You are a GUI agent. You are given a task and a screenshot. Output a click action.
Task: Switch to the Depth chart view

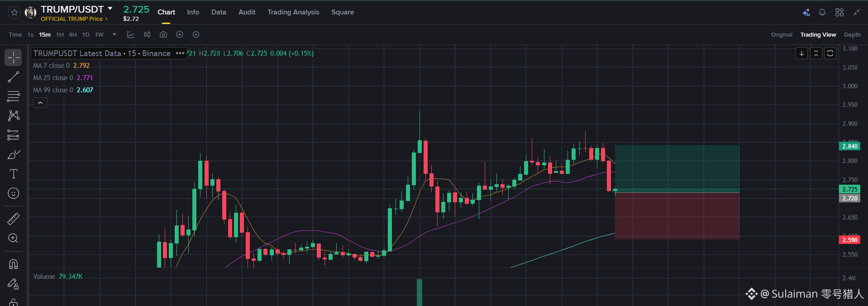point(852,34)
